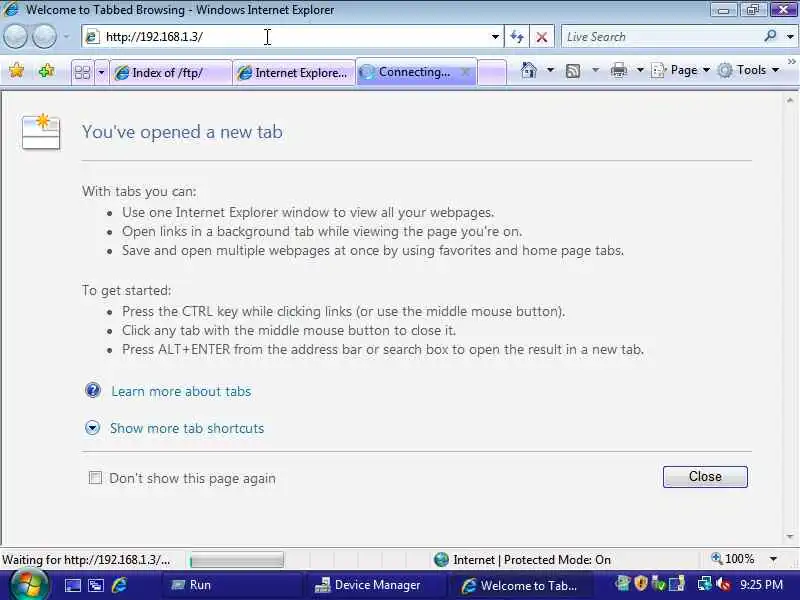This screenshot has width=800, height=600.
Task: Click the red Stop loading button
Action: (x=542, y=37)
